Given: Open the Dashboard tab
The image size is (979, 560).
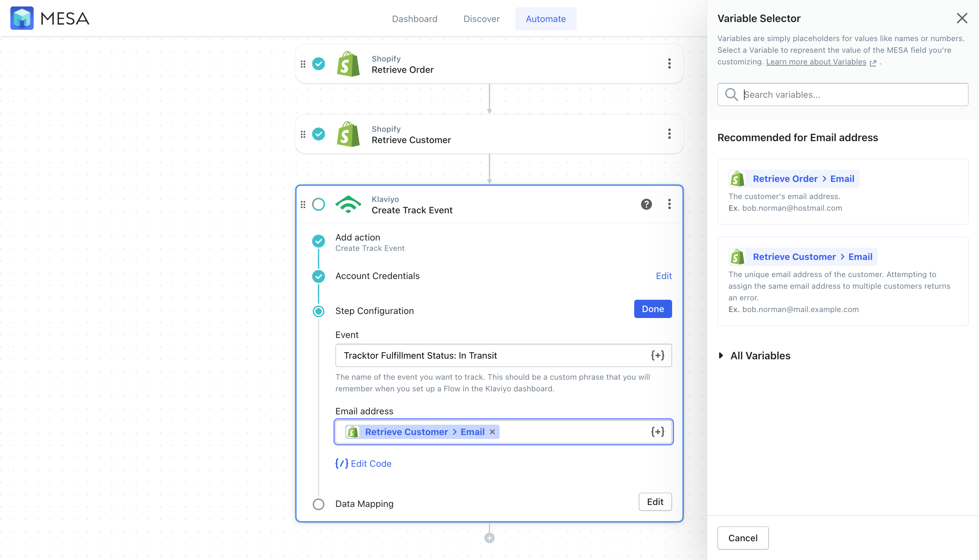Looking at the screenshot, I should pyautogui.click(x=415, y=18).
